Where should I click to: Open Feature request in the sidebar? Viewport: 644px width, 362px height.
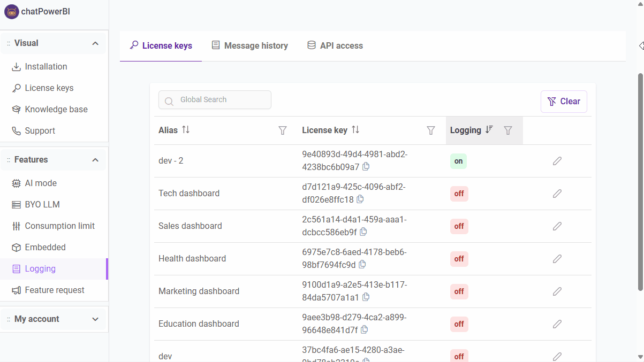pyautogui.click(x=54, y=290)
